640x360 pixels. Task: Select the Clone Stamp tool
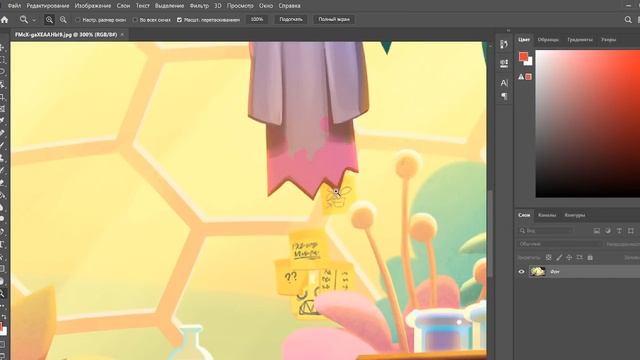2,158
